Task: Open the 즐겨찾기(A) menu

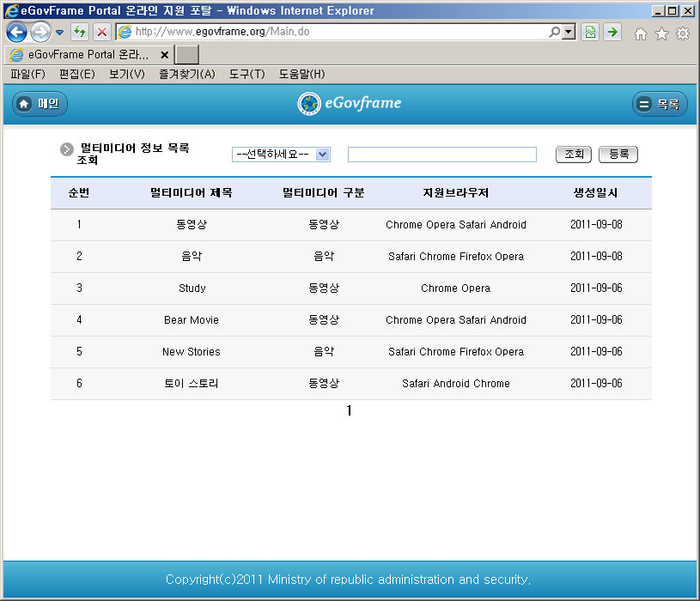Action: click(186, 75)
